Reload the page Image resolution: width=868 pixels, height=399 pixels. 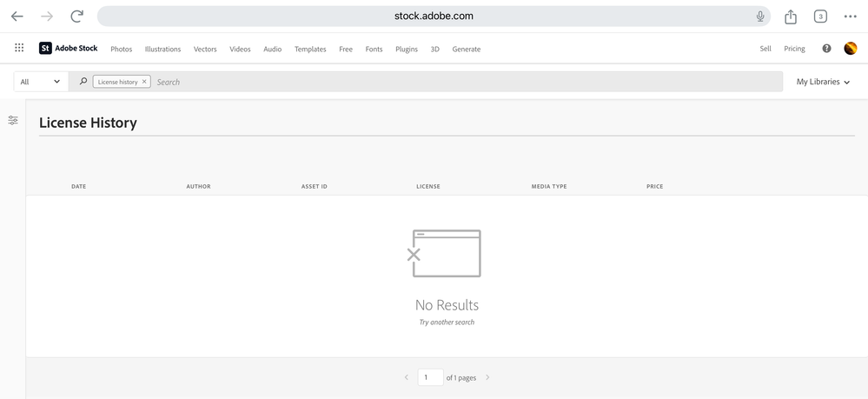[x=77, y=17]
